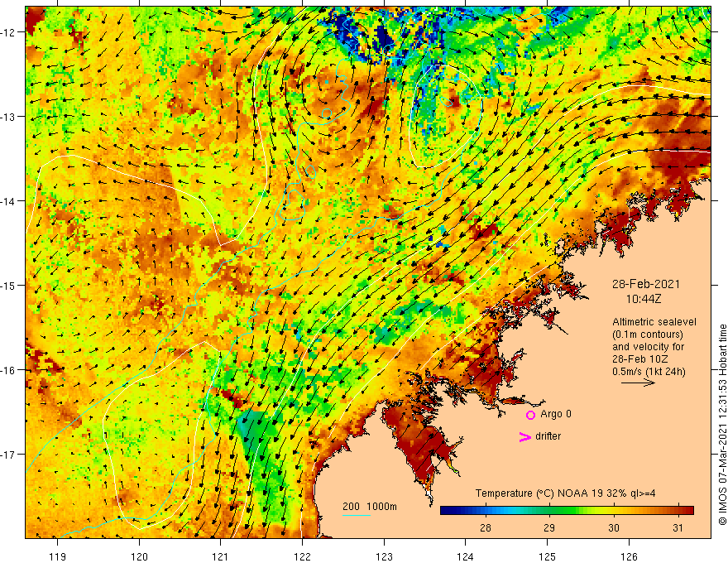The image size is (728, 563).
Task: Click the '28-Feb 10Z' legend line
Action: coord(642,359)
